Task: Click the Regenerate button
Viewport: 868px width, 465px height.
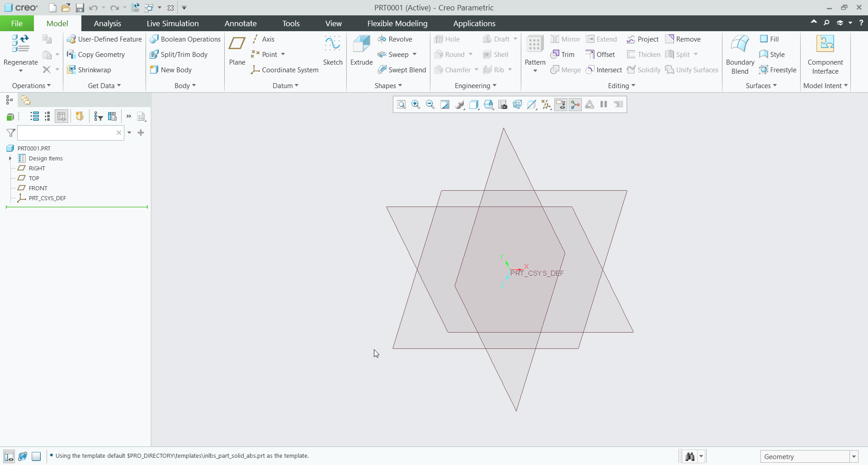Action: click(x=20, y=50)
